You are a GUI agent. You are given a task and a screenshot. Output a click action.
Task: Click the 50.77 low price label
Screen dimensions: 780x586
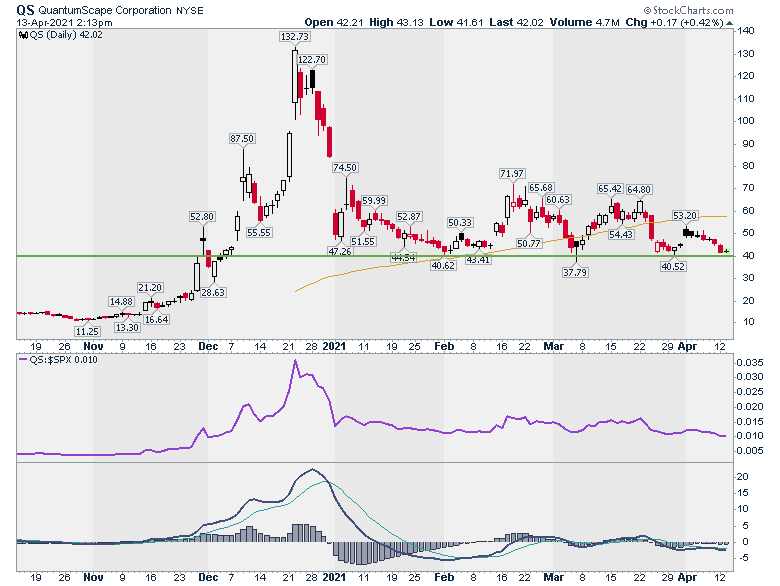(529, 243)
